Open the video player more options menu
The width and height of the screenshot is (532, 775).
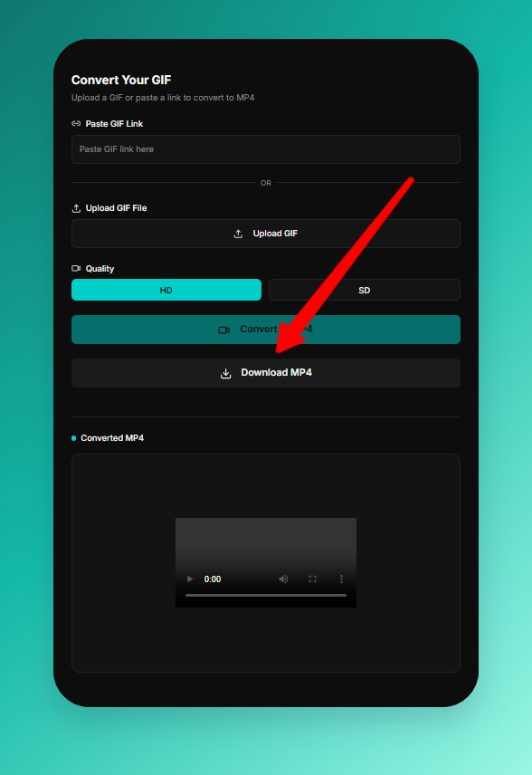click(341, 579)
